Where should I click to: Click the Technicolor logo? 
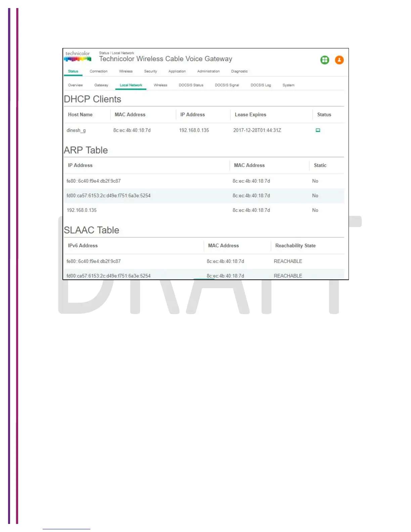pos(78,56)
